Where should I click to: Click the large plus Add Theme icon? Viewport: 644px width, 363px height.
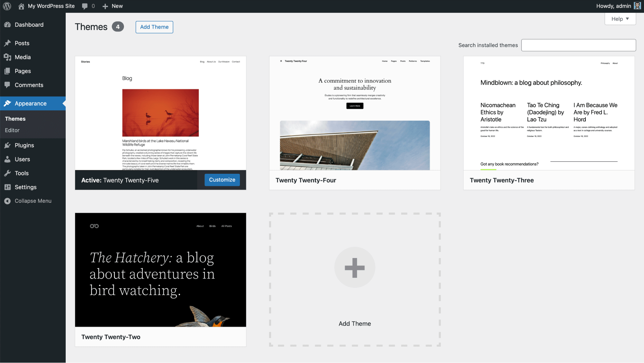coord(355,267)
